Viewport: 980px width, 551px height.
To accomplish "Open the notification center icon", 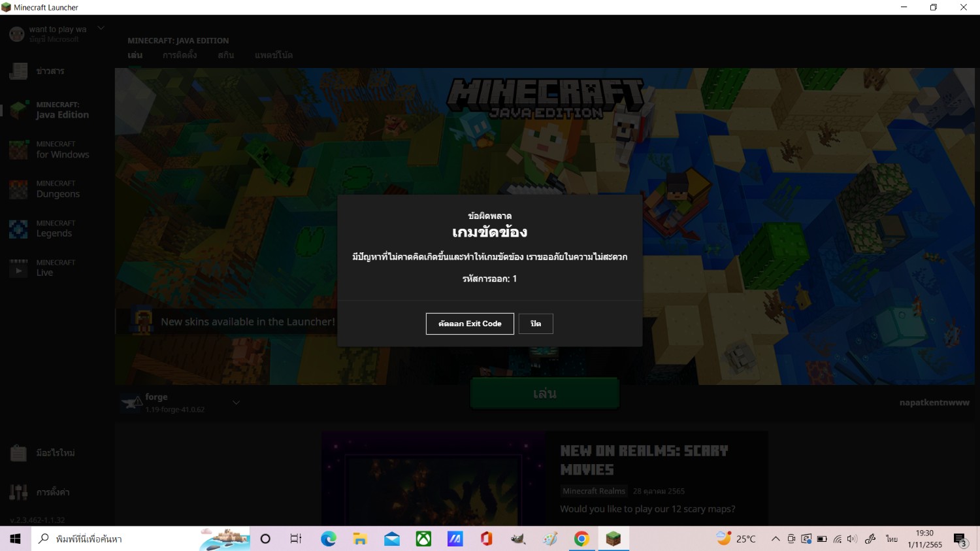I will pos(960,539).
